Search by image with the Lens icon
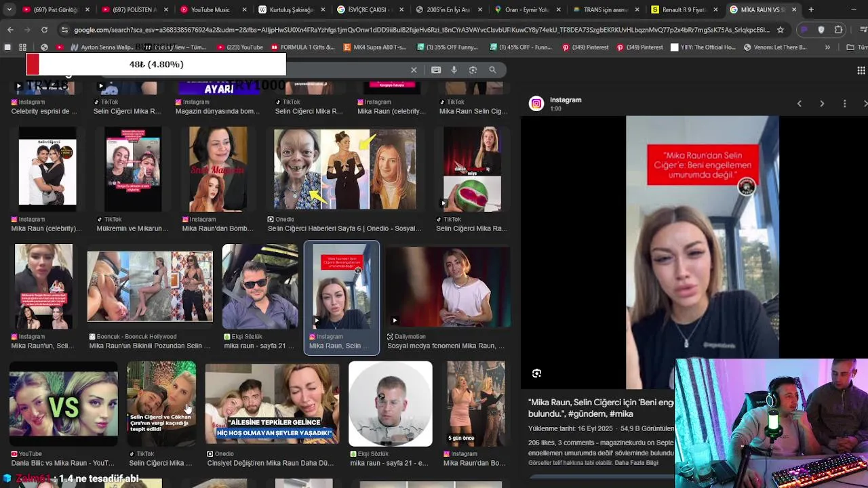This screenshot has width=868, height=488. pyautogui.click(x=473, y=70)
